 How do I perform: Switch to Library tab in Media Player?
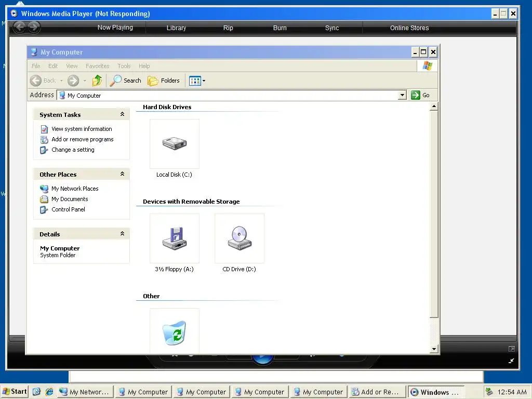point(176,28)
